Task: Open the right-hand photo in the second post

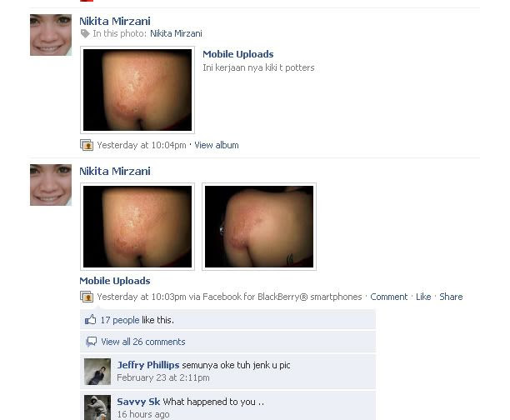Action: pos(259,227)
